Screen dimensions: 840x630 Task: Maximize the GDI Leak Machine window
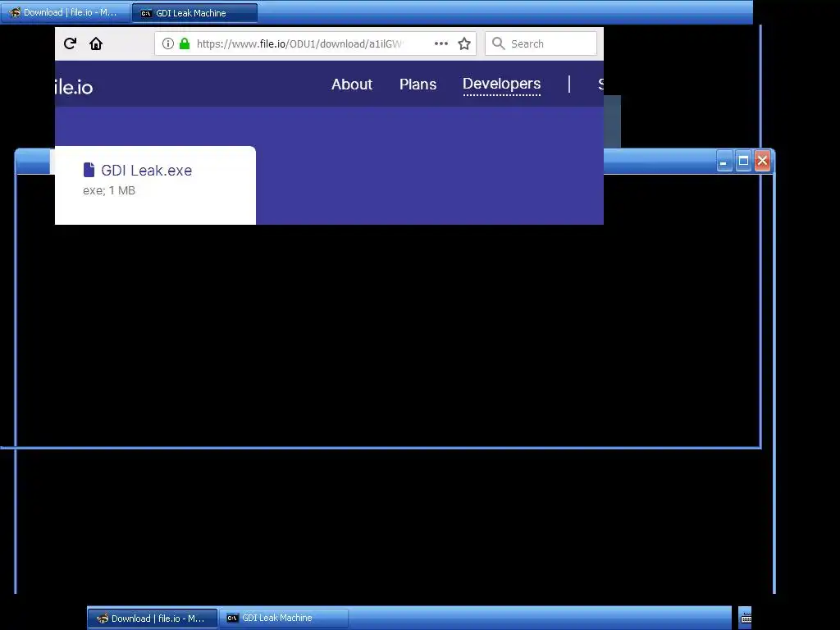743,162
